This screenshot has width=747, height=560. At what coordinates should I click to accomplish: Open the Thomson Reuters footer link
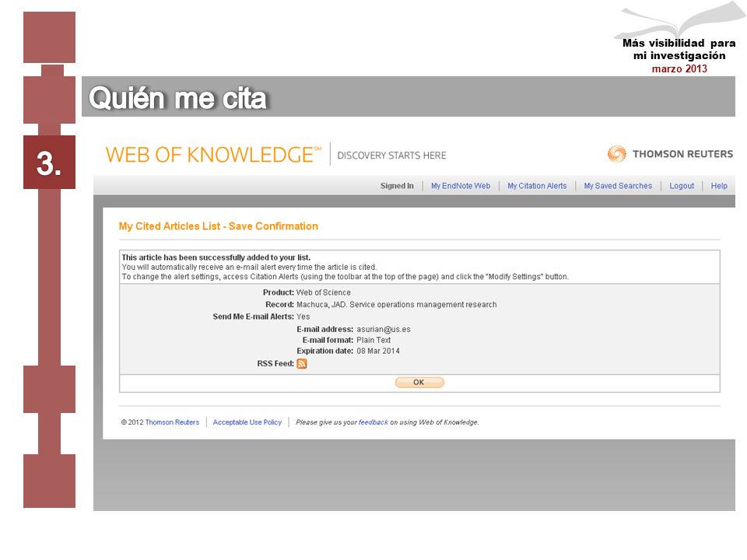172,422
